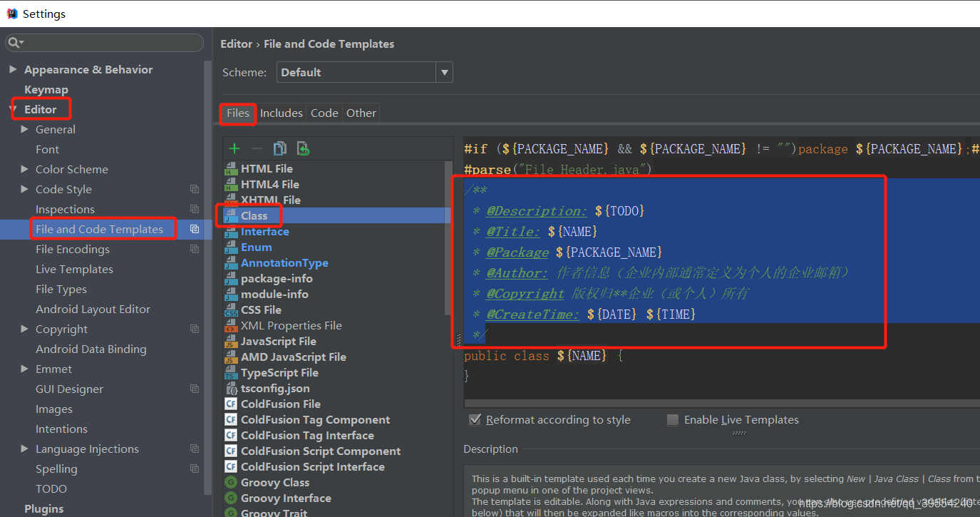Image resolution: width=980 pixels, height=517 pixels.
Task: Switch to the Files tab
Action: click(x=238, y=113)
